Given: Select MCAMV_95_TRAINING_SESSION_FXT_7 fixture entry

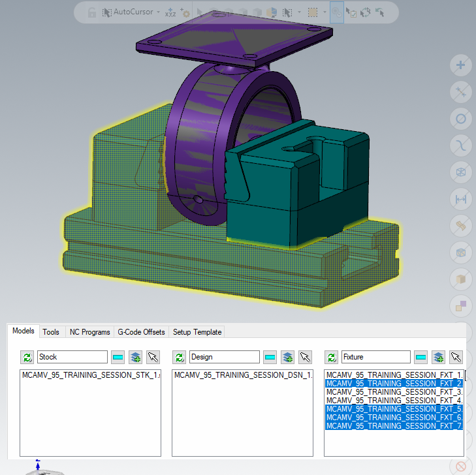Looking at the screenshot, I should click(394, 426).
